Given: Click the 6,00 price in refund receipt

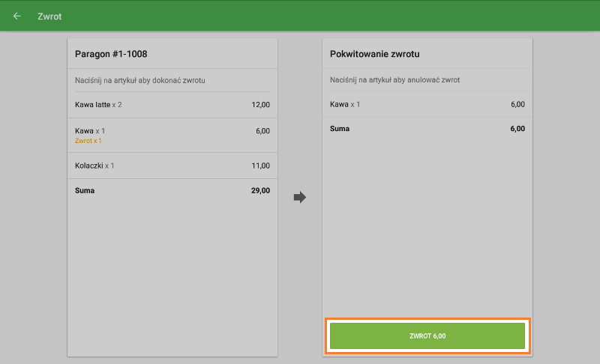Looking at the screenshot, I should 517,104.
